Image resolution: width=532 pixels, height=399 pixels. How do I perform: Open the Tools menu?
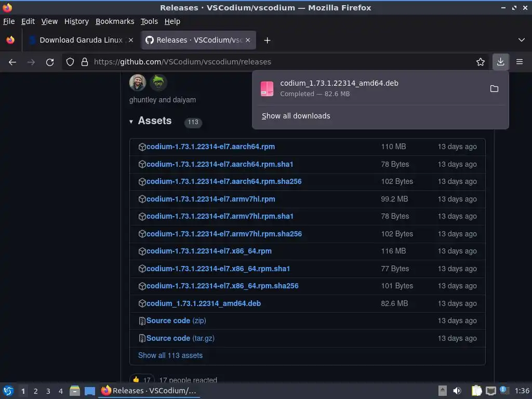pyautogui.click(x=149, y=21)
